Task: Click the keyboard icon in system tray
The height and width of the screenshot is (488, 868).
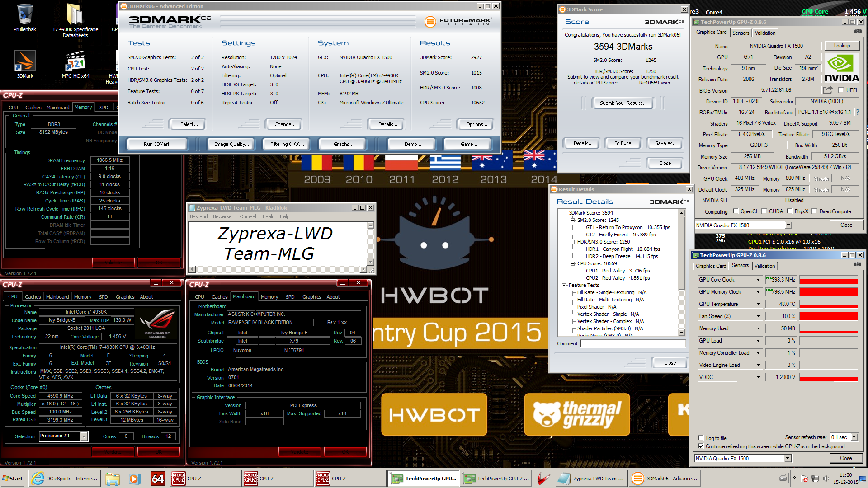Action: pyautogui.click(x=783, y=478)
